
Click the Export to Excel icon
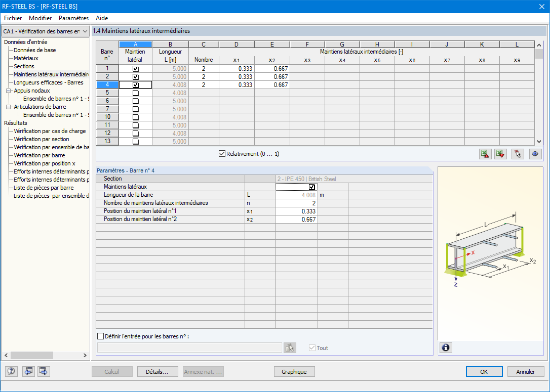point(485,154)
